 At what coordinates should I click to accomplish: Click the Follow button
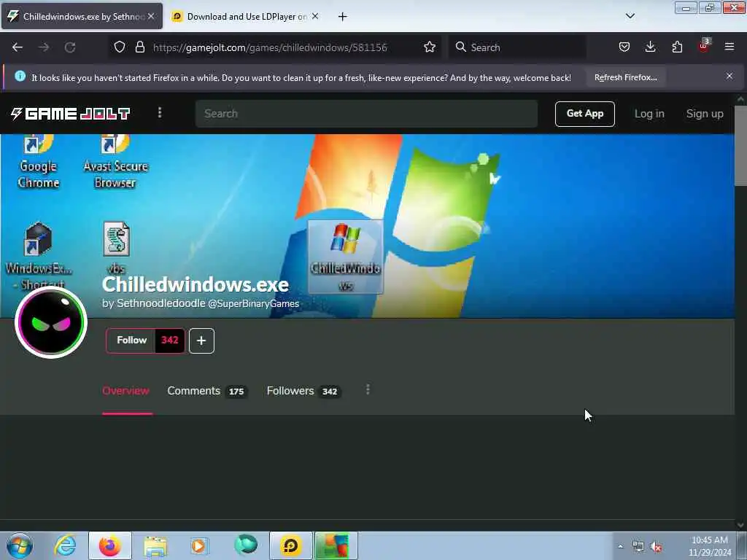tap(131, 341)
